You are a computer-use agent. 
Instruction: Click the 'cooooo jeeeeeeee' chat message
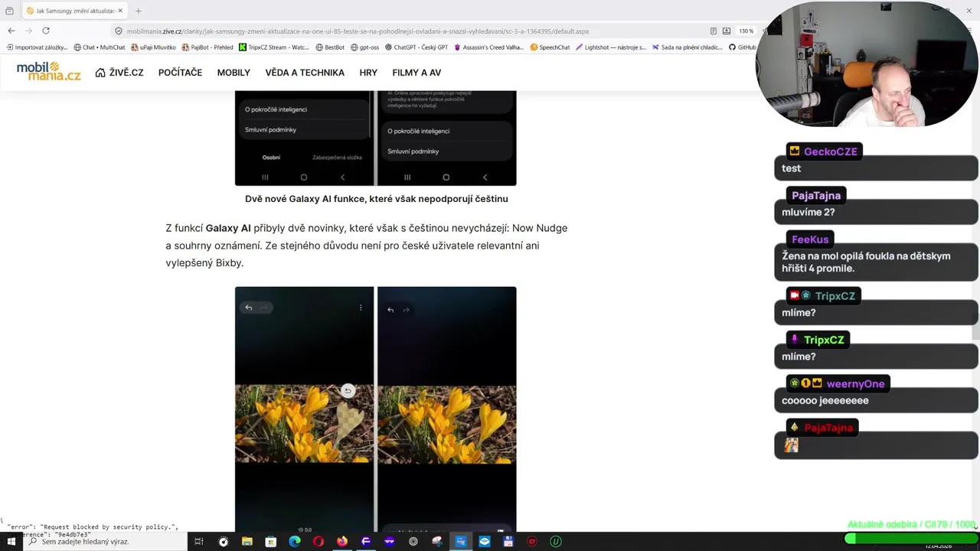pos(825,400)
